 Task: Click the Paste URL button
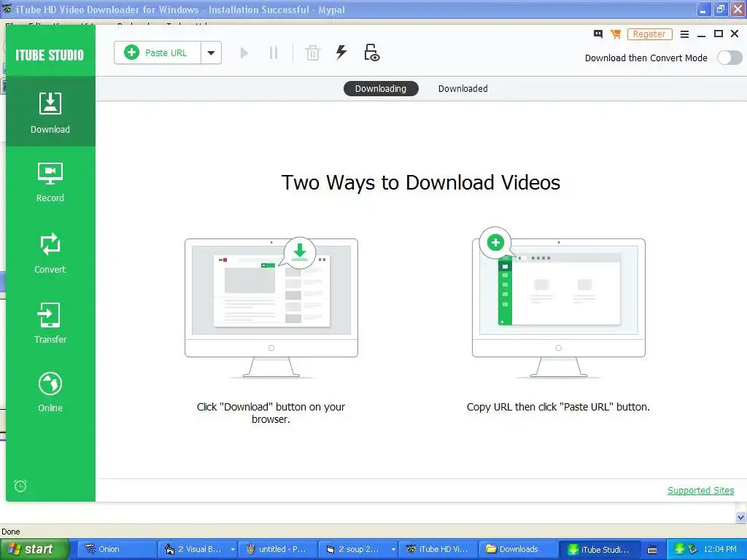[x=158, y=52]
